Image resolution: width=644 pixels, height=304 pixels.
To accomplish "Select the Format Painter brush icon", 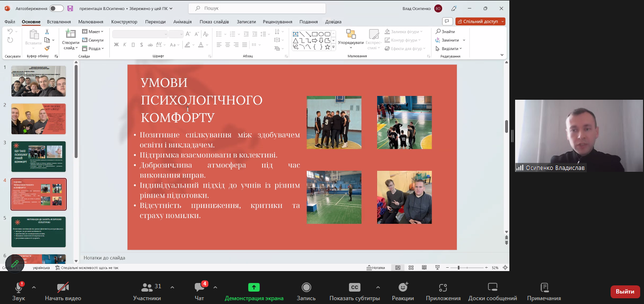I will click(47, 48).
